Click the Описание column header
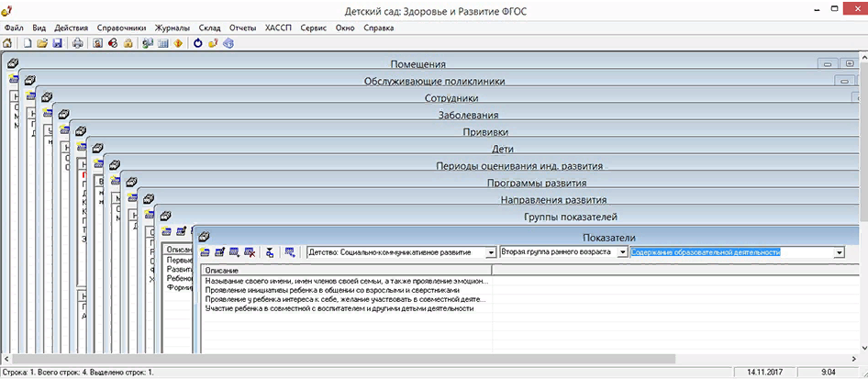The height and width of the screenshot is (379, 868). click(x=346, y=271)
